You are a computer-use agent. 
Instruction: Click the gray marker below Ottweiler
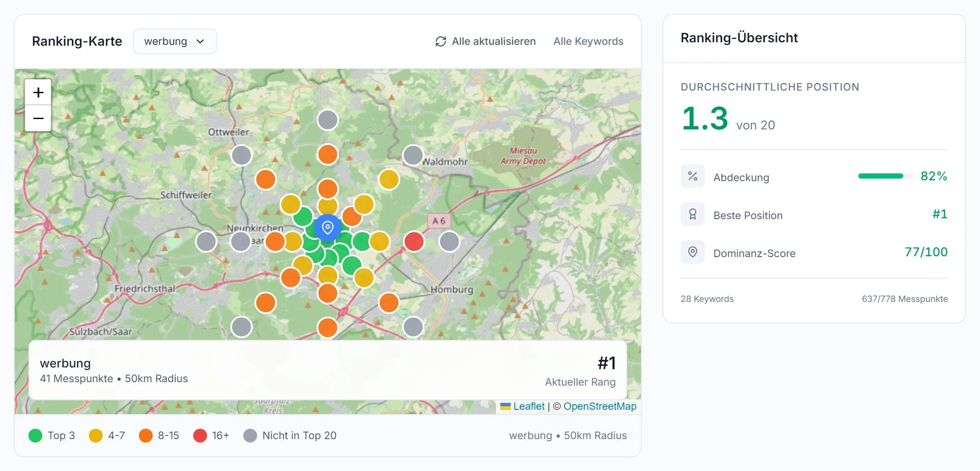coord(242,155)
